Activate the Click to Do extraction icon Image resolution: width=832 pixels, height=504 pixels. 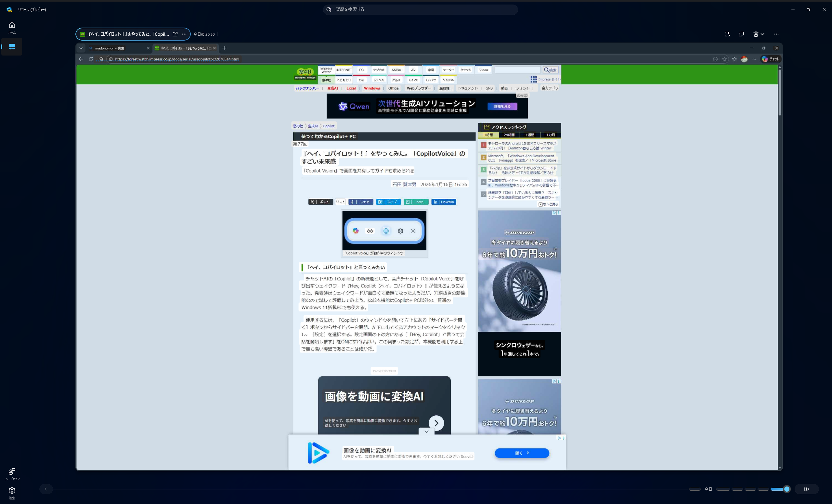[727, 34]
